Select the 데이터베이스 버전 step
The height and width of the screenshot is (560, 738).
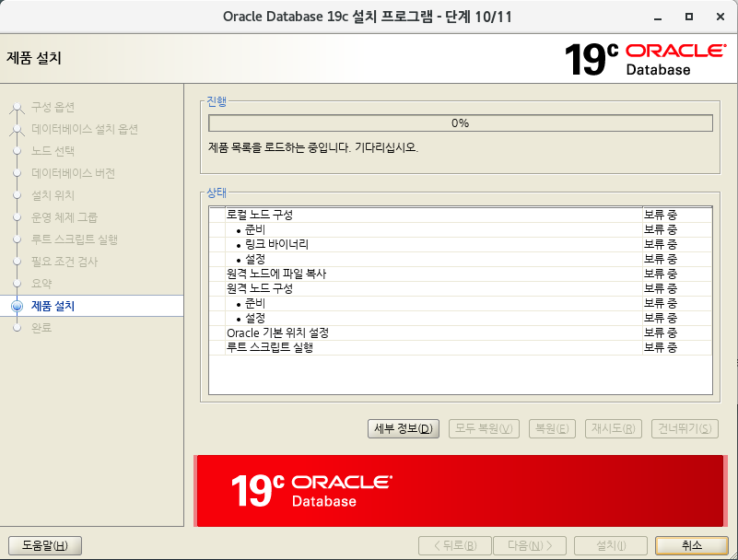coord(73,173)
